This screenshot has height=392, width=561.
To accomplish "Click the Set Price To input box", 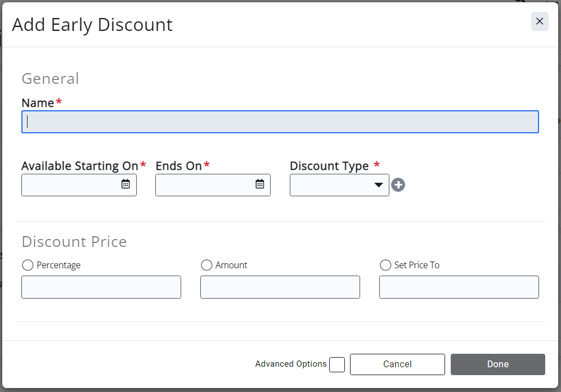I will tap(459, 287).
